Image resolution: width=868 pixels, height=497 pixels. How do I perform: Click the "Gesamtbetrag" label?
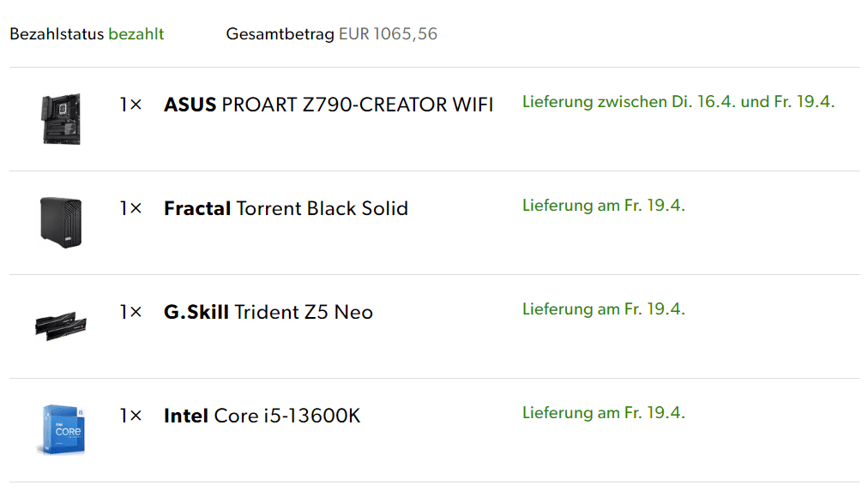[x=280, y=34]
